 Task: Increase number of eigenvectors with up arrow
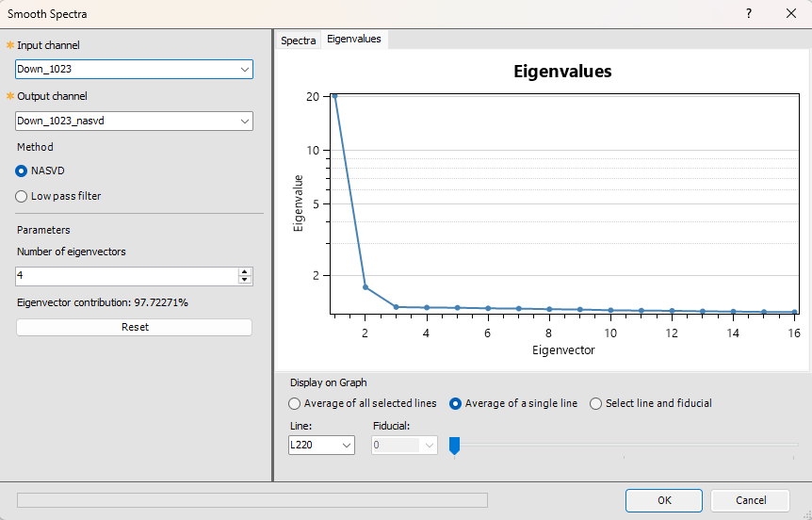click(245, 271)
